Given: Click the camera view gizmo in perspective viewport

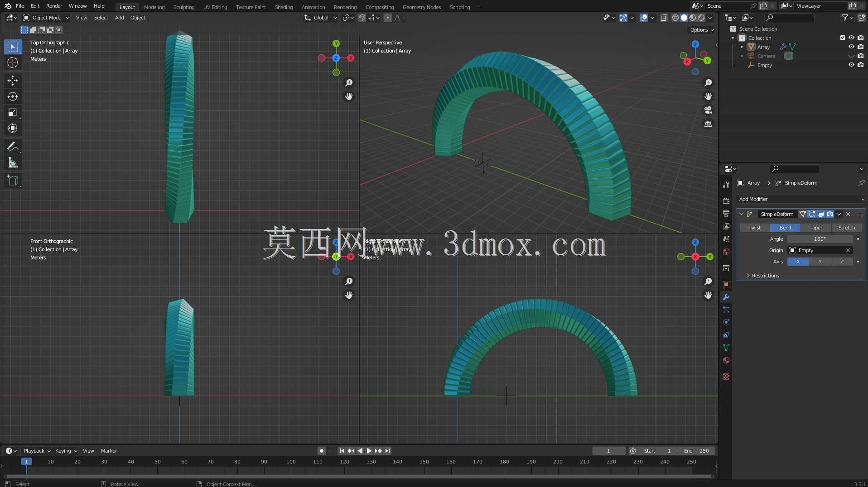Looking at the screenshot, I should [x=708, y=110].
